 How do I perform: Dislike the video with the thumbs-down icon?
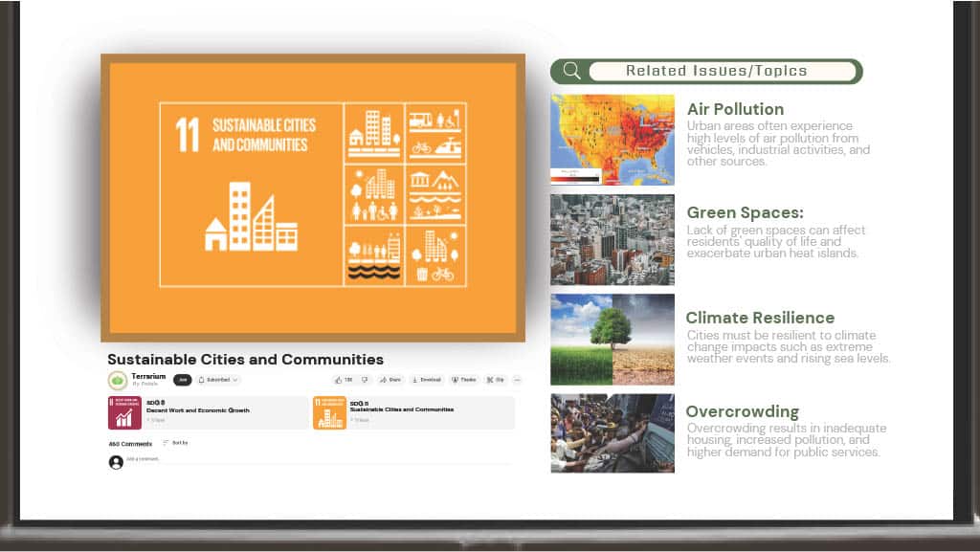coord(365,380)
